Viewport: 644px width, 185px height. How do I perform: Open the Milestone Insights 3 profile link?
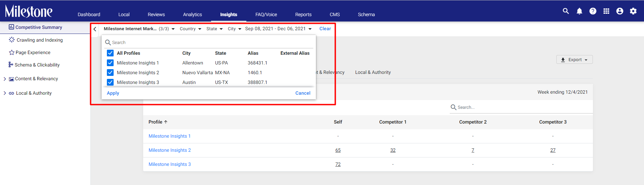[170, 164]
